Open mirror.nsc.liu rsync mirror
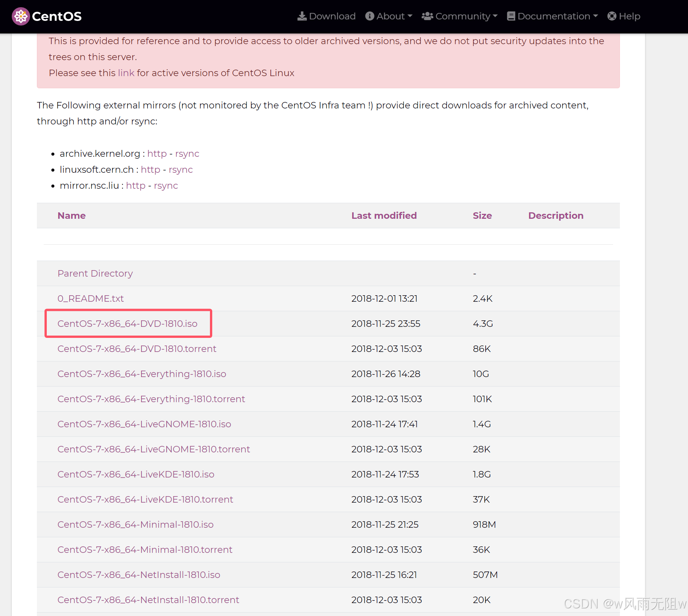Image resolution: width=688 pixels, height=616 pixels. (x=166, y=185)
